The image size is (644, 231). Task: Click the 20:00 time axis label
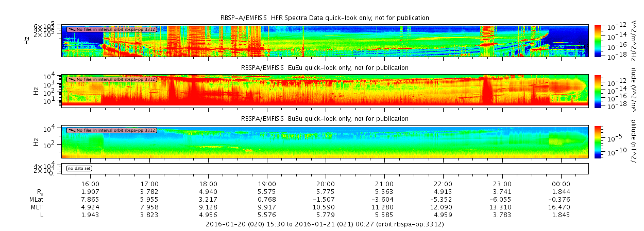pyautogui.click(x=326, y=184)
